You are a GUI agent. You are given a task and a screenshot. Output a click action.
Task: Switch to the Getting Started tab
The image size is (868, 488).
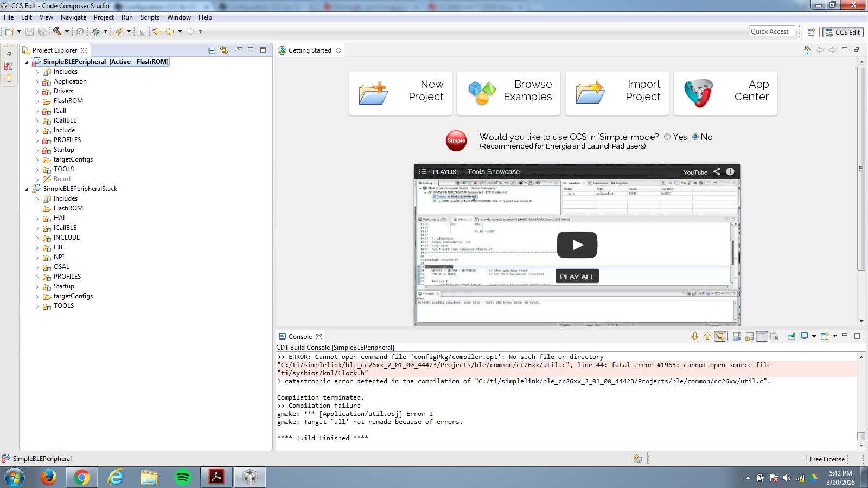(310, 50)
